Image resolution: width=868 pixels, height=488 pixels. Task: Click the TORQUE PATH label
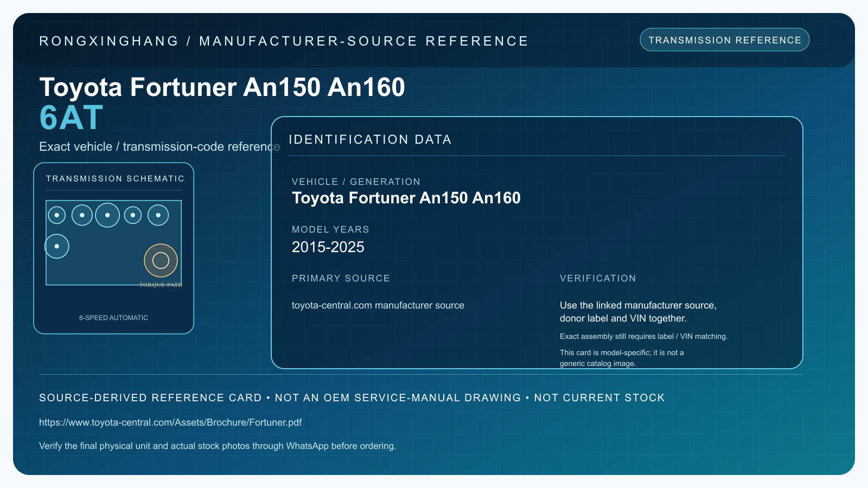point(161,285)
